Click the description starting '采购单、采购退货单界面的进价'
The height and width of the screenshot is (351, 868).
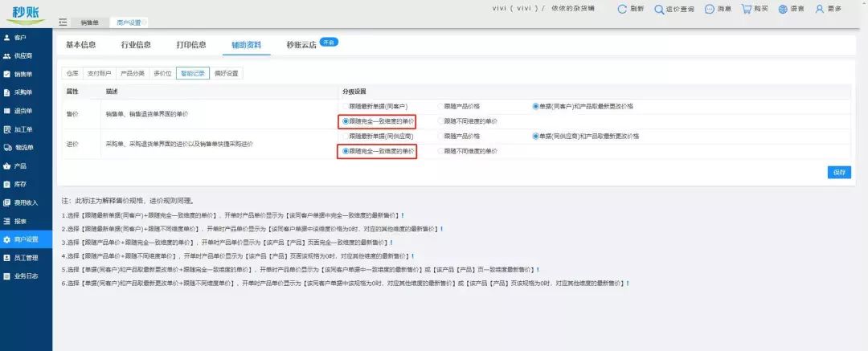tap(179, 144)
